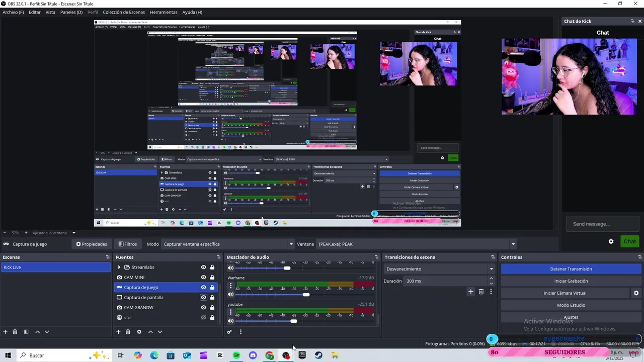644x362 pixels.
Task: Open audio mixer three-dot menu at bottom
Action: 240,332
